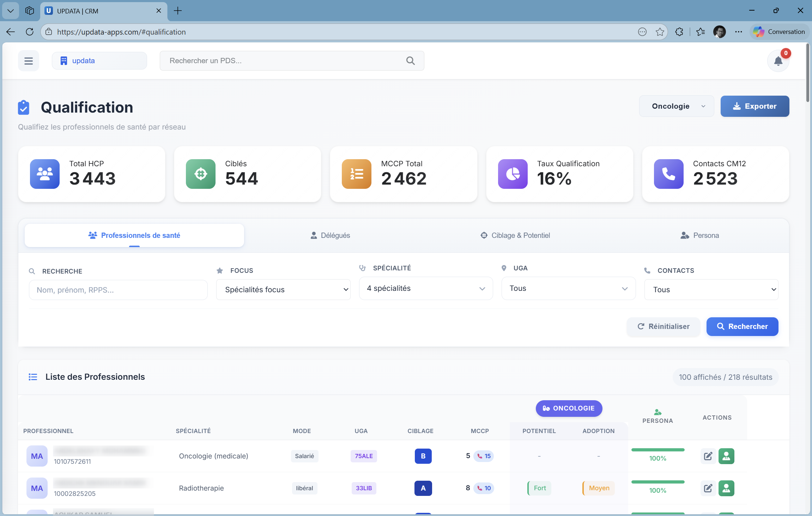Add page to favorites star icon
Image resolution: width=812 pixels, height=516 pixels.
pyautogui.click(x=660, y=32)
